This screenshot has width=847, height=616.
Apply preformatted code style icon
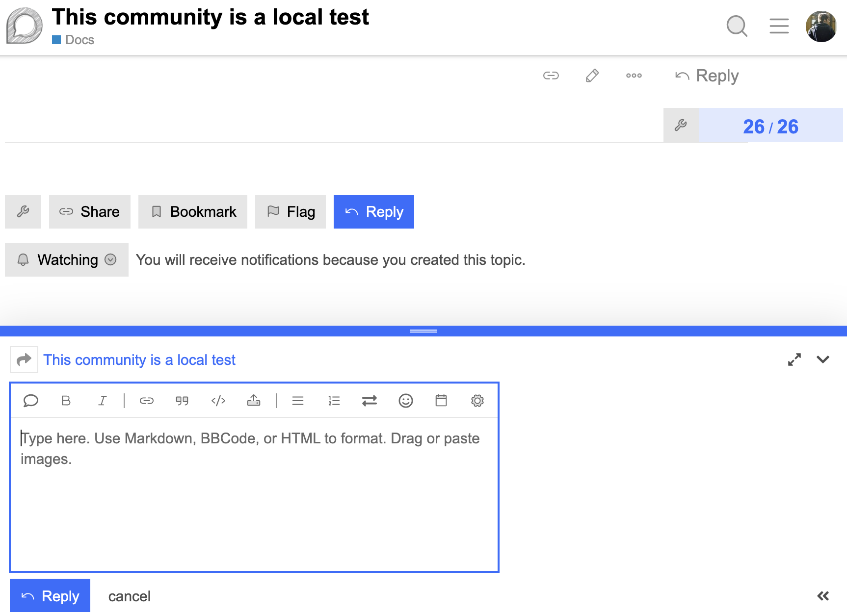point(218,401)
